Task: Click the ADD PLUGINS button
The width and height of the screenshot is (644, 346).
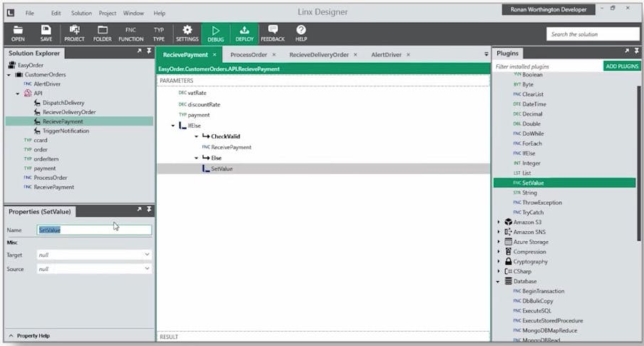Action: [622, 66]
